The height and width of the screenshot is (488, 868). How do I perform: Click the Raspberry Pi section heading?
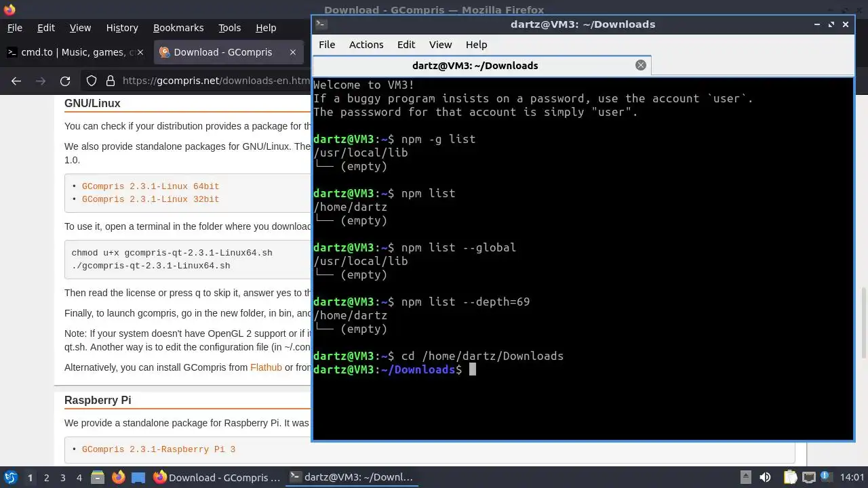[98, 400]
